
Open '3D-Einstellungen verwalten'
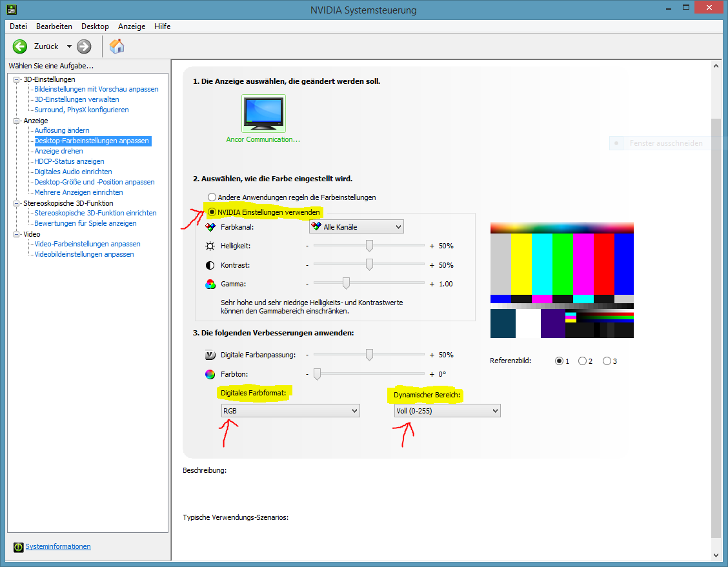click(x=77, y=99)
